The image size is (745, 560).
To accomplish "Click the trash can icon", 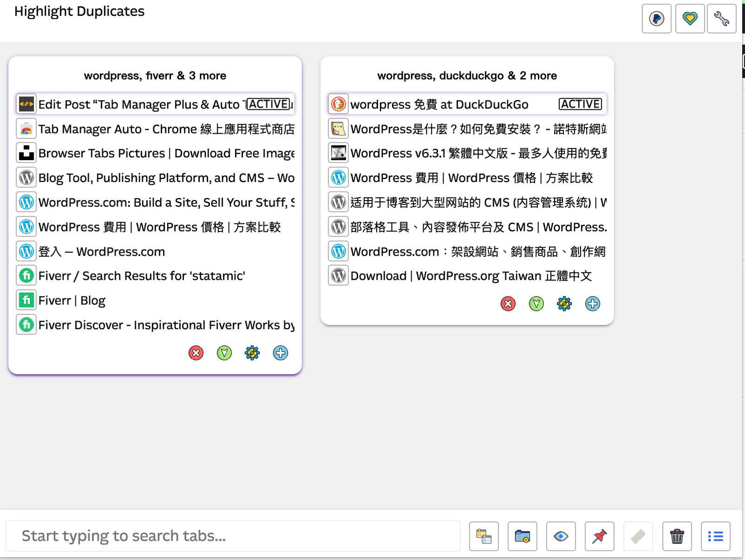I will pos(677,536).
